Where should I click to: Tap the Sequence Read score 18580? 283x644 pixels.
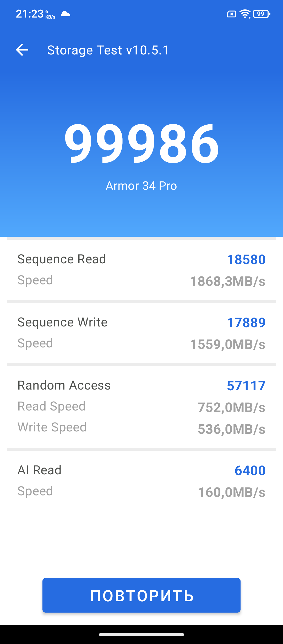(246, 260)
